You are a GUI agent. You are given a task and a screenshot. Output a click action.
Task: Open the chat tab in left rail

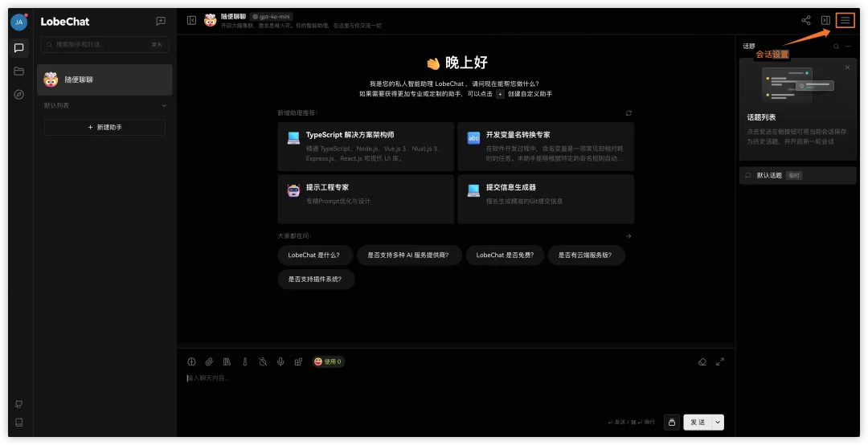point(18,48)
